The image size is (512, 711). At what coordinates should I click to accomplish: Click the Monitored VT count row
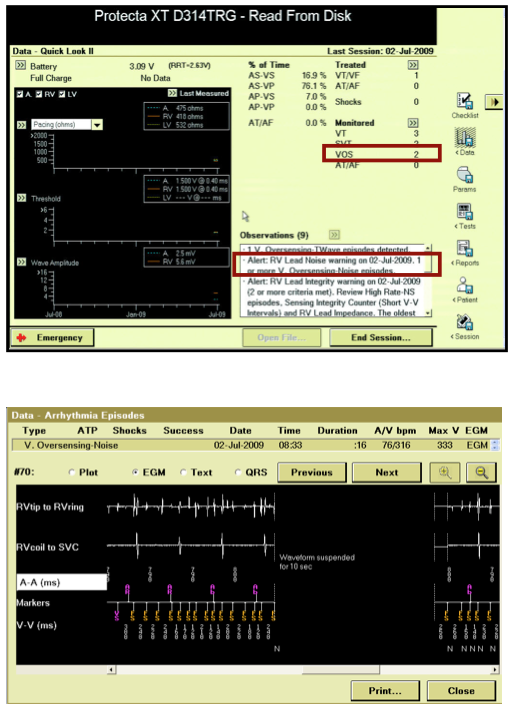pyautogui.click(x=377, y=133)
